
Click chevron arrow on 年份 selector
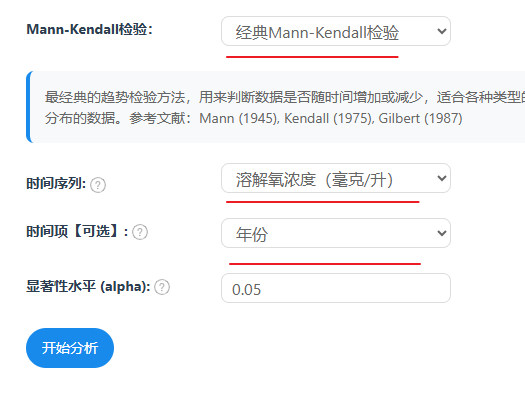click(x=442, y=233)
